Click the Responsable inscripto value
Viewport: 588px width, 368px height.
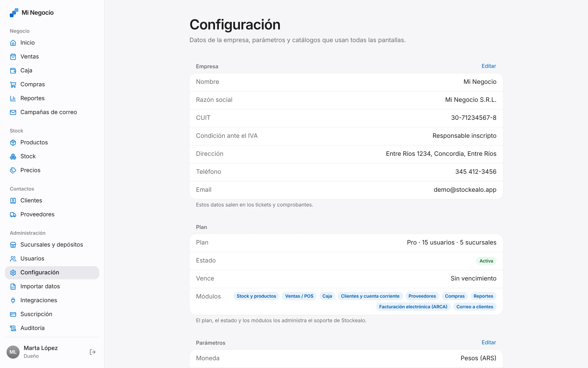(464, 136)
